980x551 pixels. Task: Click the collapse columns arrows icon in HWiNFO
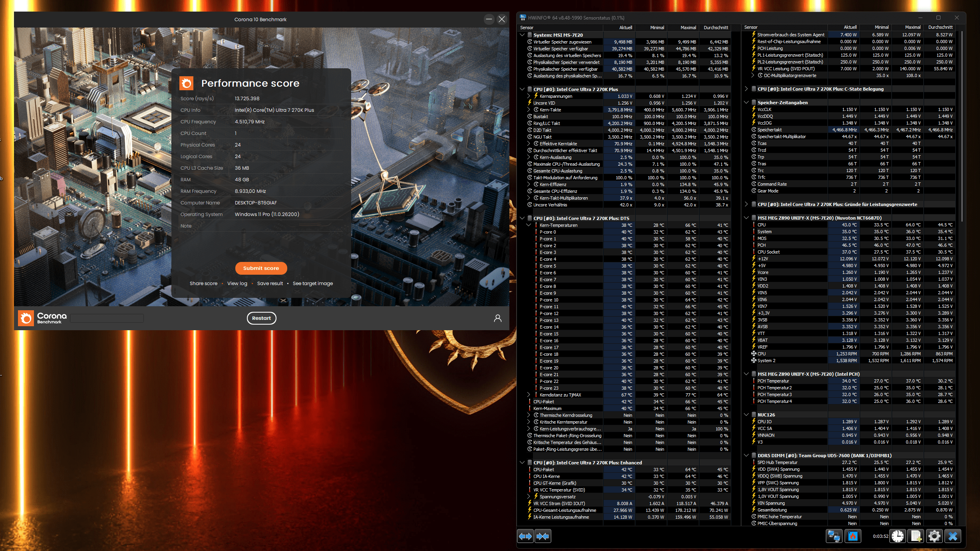(543, 536)
